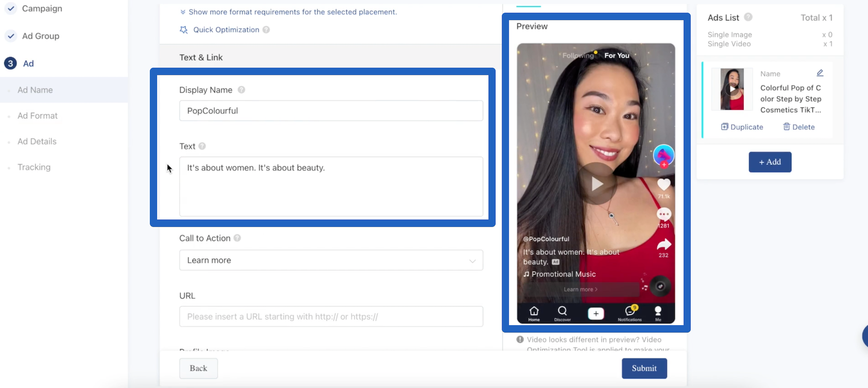Click the Display Name help icon
This screenshot has height=388, width=868.
click(241, 90)
